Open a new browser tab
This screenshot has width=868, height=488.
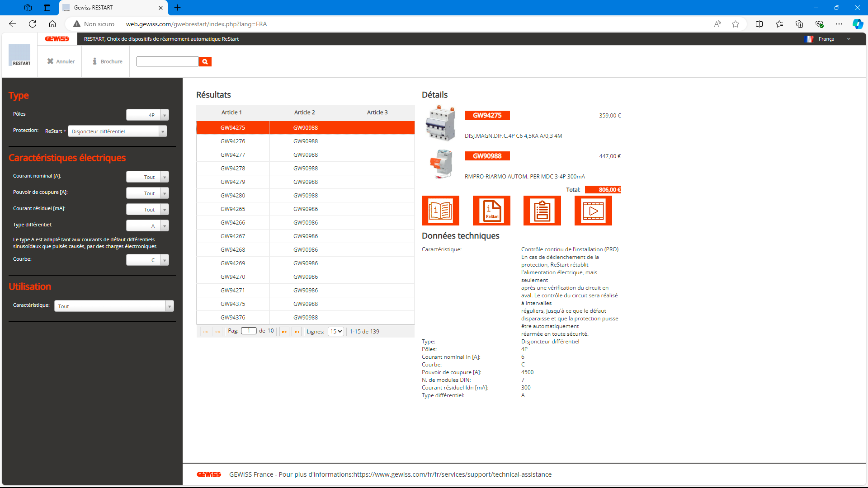click(x=177, y=8)
